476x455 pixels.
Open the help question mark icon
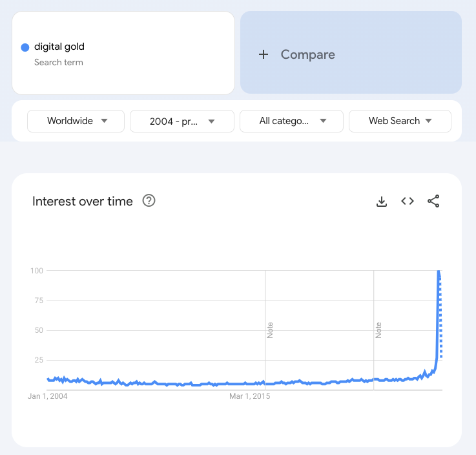pos(149,201)
